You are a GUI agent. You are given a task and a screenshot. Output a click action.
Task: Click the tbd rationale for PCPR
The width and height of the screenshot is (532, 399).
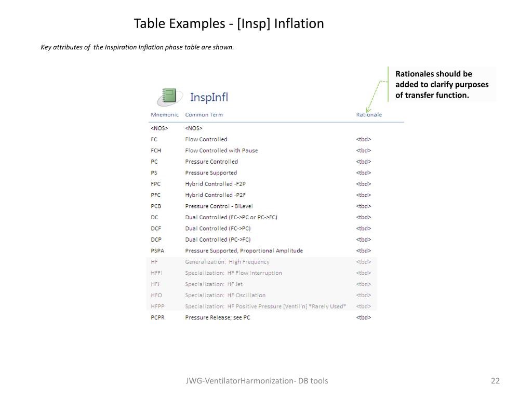click(x=363, y=317)
